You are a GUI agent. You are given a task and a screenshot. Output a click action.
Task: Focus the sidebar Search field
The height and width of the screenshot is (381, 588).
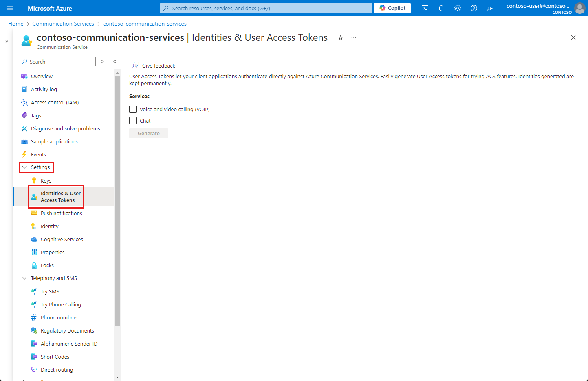(x=57, y=62)
